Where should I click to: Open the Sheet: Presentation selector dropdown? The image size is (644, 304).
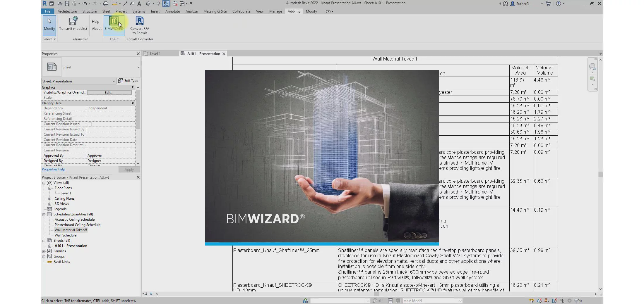[x=114, y=81]
